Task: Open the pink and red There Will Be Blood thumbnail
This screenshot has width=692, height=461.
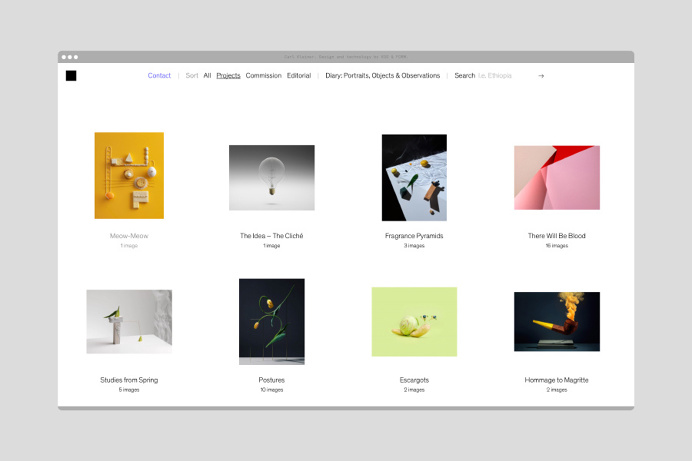Action: 556,178
